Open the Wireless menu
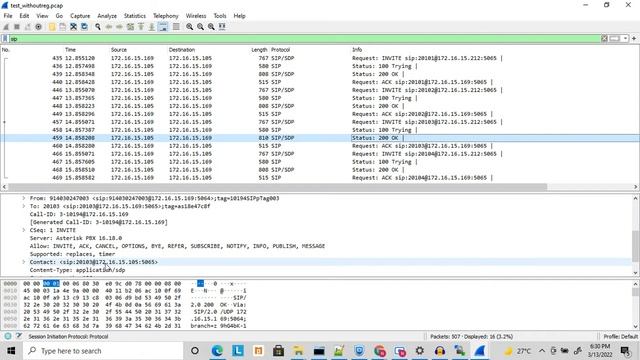The image size is (640, 360). click(196, 16)
